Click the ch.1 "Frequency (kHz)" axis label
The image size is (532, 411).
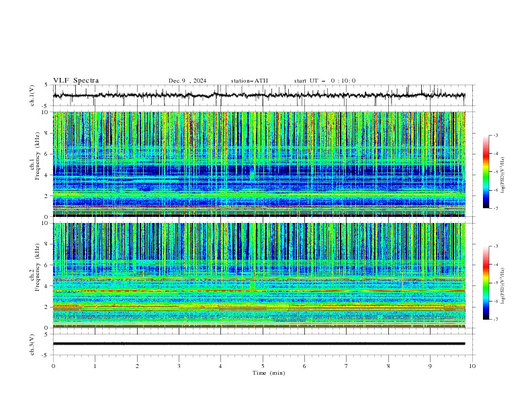click(x=38, y=156)
